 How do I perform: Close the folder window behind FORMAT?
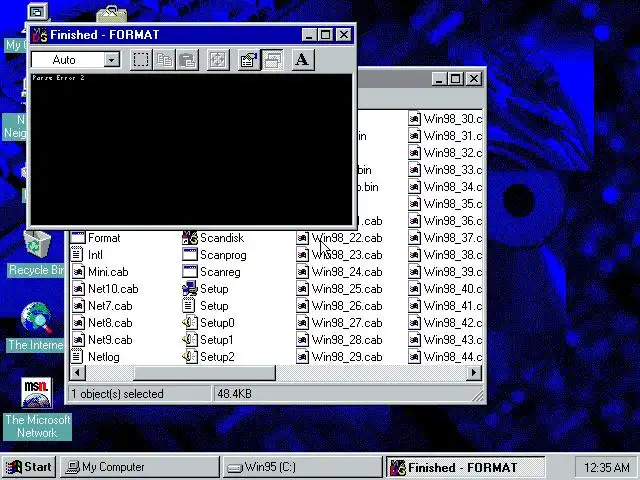[474, 79]
